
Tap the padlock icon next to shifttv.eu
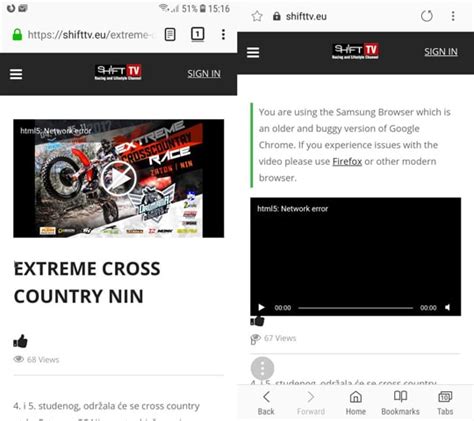(x=277, y=16)
